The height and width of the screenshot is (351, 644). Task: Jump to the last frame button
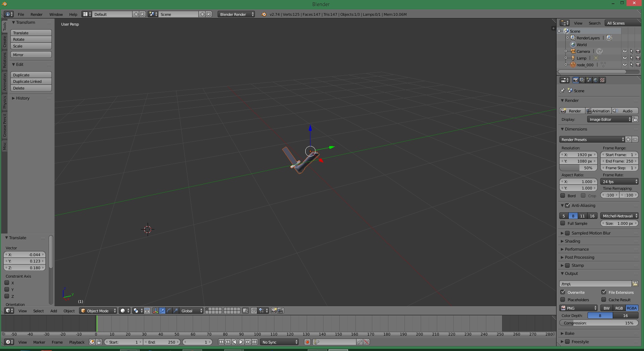click(255, 342)
